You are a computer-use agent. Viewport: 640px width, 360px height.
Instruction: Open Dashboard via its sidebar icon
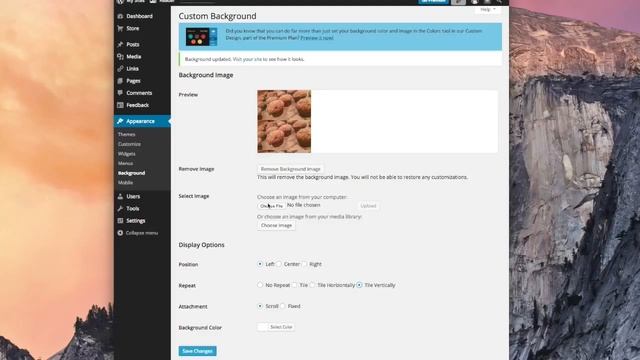coord(120,16)
